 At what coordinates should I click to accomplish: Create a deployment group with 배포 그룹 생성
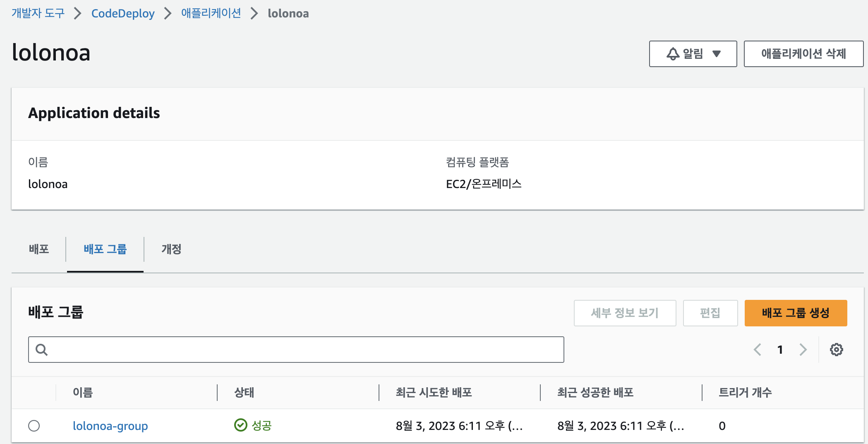coord(796,313)
